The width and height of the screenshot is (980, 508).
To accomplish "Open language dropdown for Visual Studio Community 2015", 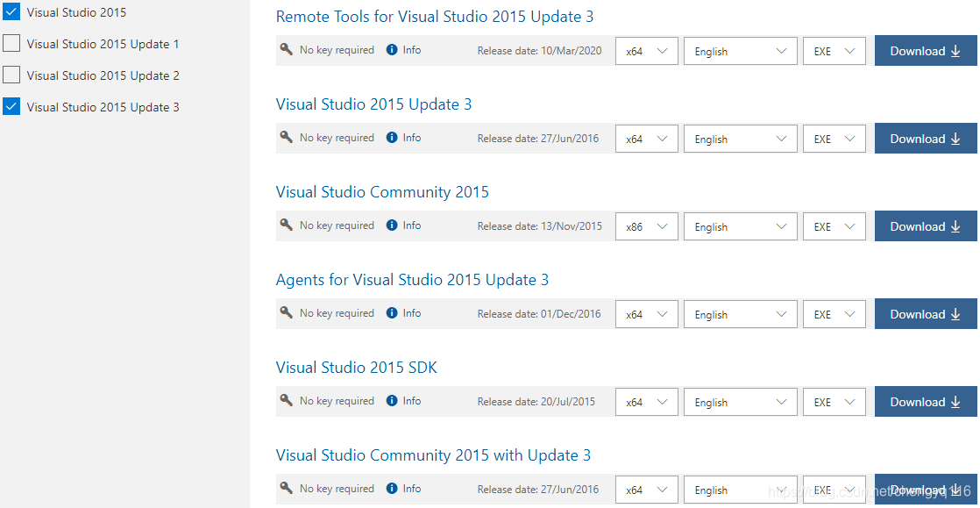I will coord(741,226).
